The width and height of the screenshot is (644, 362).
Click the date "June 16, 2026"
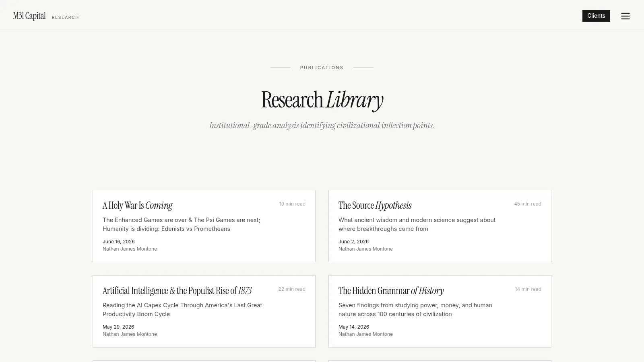[119, 242]
